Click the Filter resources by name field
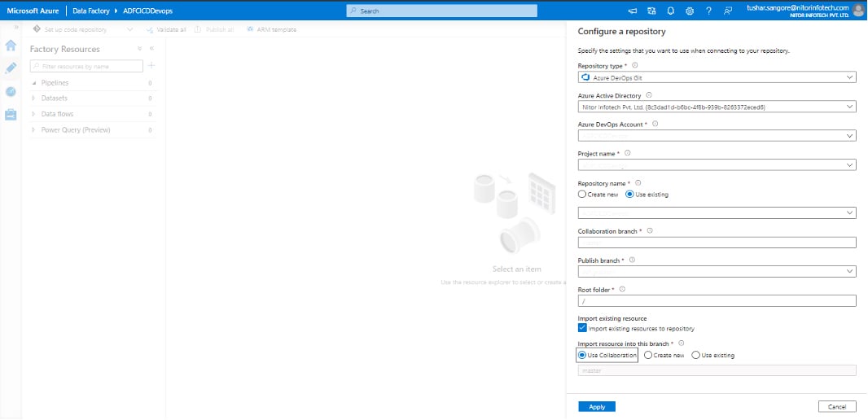Image resolution: width=868 pixels, height=420 pixels. tap(86, 66)
